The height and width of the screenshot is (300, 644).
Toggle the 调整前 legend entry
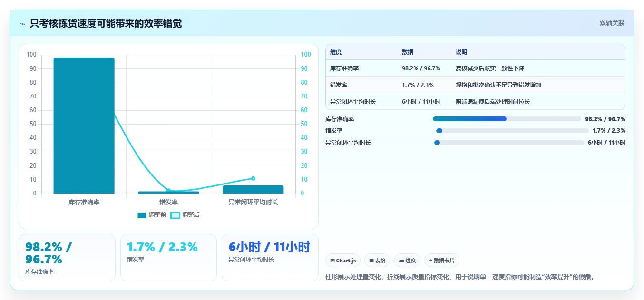point(152,215)
